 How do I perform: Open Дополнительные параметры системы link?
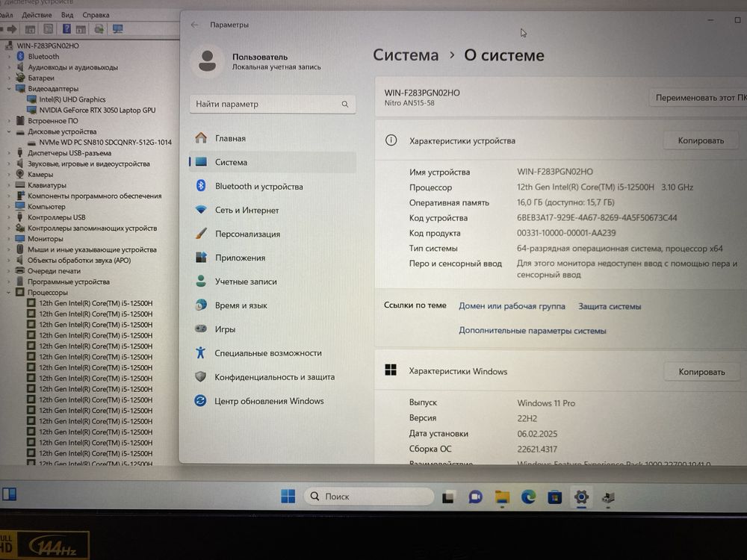(x=532, y=331)
